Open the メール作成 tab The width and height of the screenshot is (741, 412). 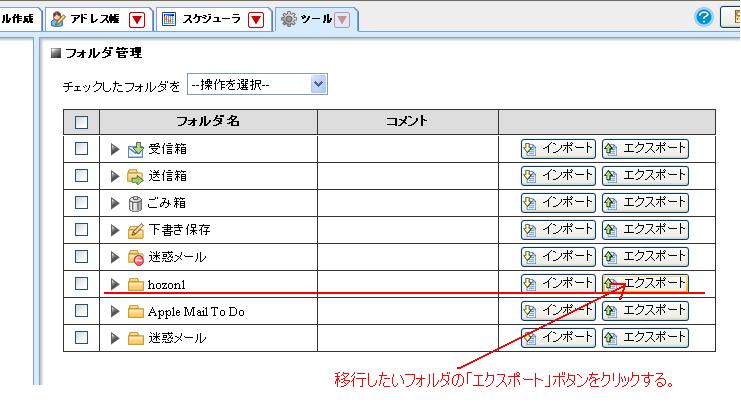tap(19, 19)
